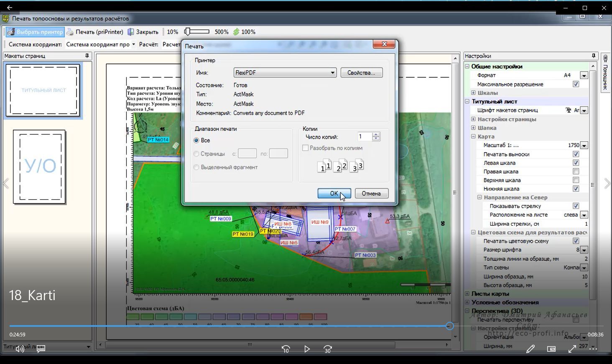Skip back 10 seconds
This screenshot has height=364, width=612.
286,349
